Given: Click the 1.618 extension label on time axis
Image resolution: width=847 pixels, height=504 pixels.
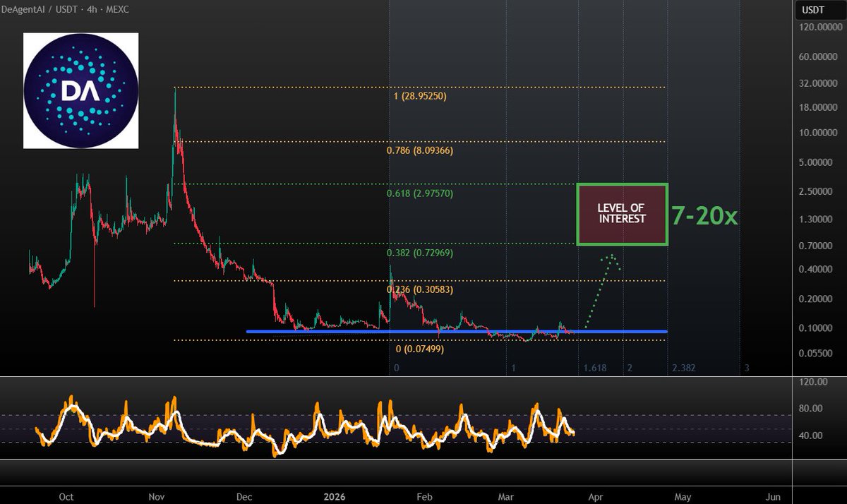Looking at the screenshot, I should (594, 367).
